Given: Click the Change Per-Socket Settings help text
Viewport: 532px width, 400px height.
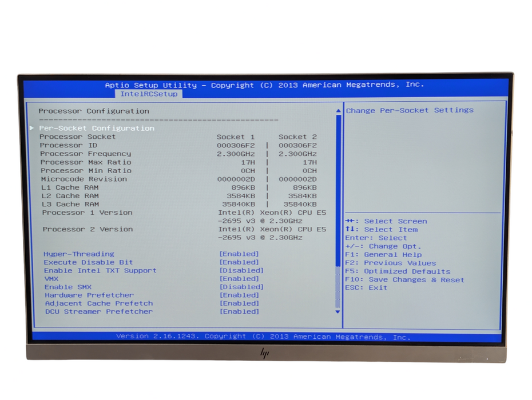Looking at the screenshot, I should tap(410, 110).
